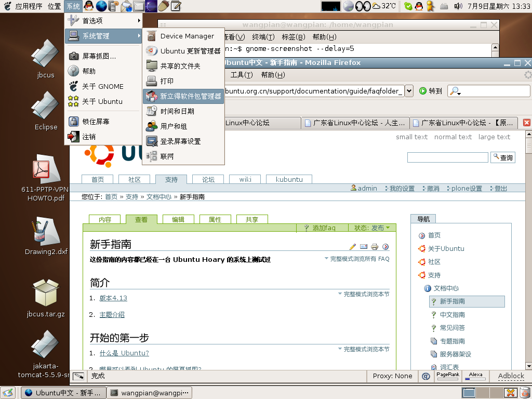Open 联网 network settings
Image resolution: width=532 pixels, height=399 pixels.
183,156
